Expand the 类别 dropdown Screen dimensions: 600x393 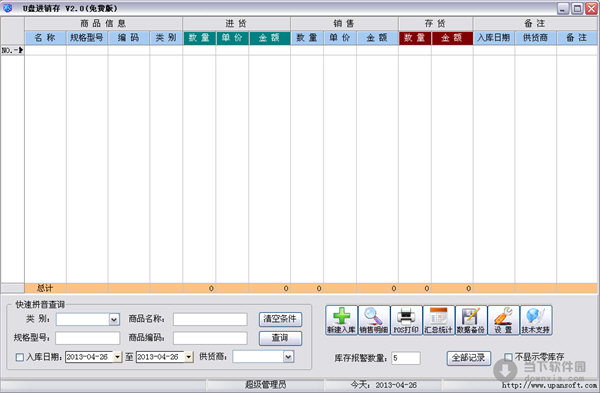coord(114,319)
